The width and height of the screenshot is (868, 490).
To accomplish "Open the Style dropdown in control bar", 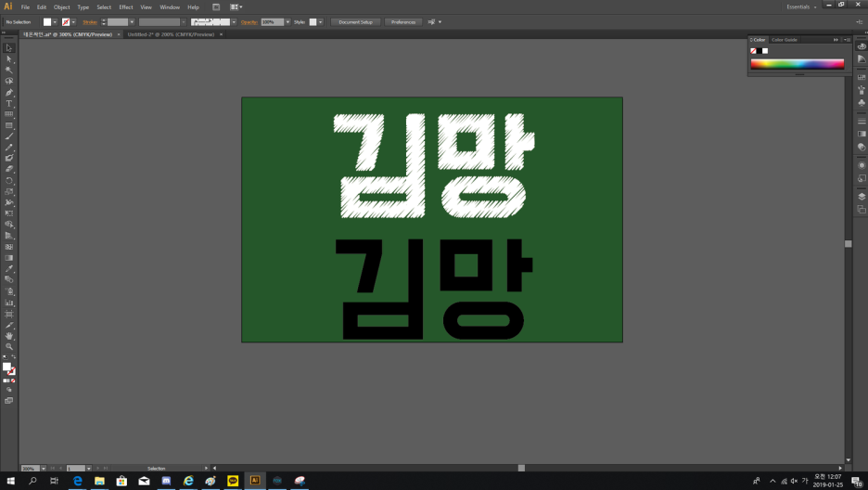I will tap(320, 21).
